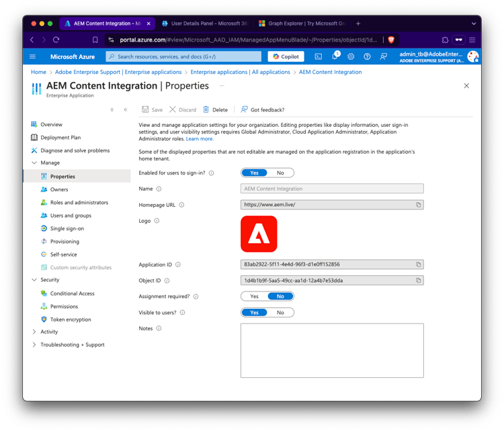Set Assignment required to Yes

click(254, 297)
